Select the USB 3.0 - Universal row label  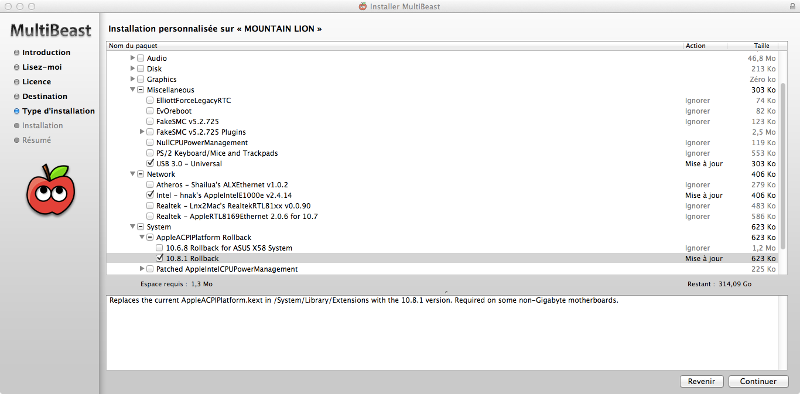pos(189,164)
